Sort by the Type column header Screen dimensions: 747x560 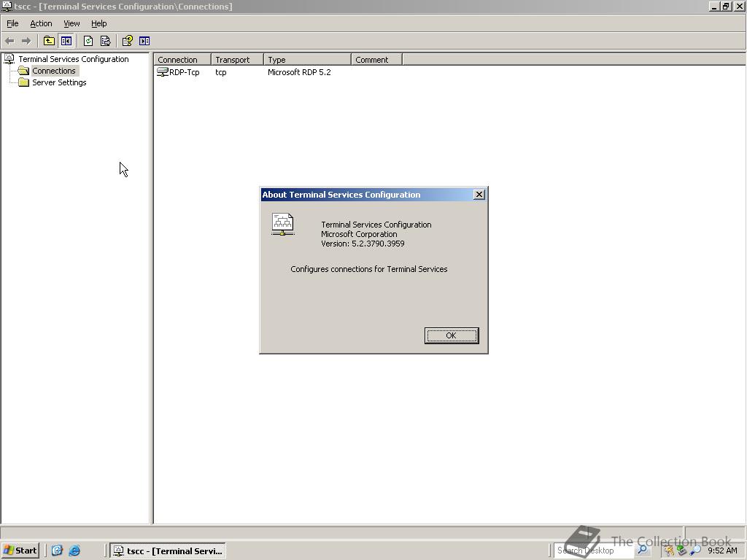click(x=307, y=60)
